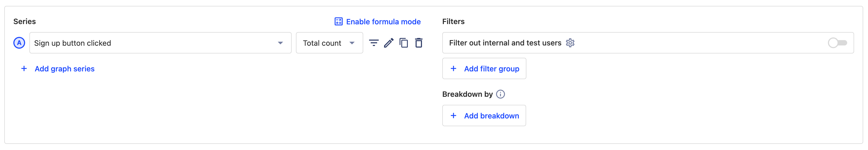Toggle filter out internal and test users
This screenshot has height=150, width=868.
pyautogui.click(x=837, y=43)
